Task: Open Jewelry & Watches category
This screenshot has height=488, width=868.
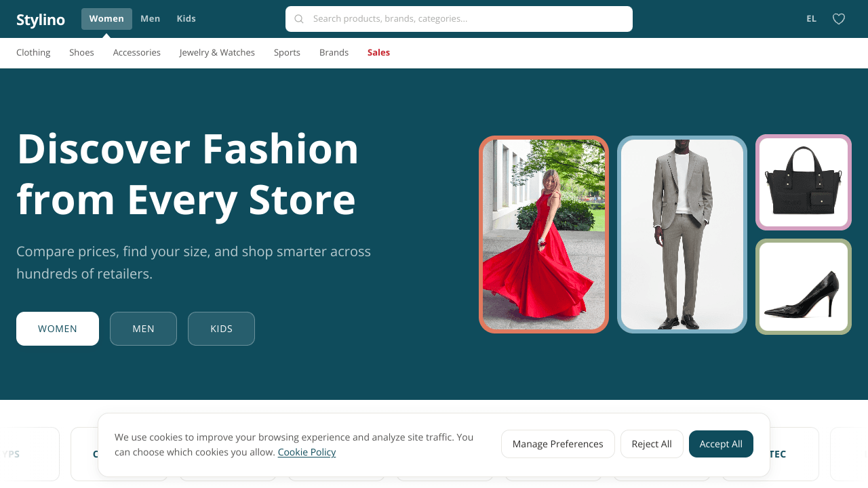Action: point(217,53)
